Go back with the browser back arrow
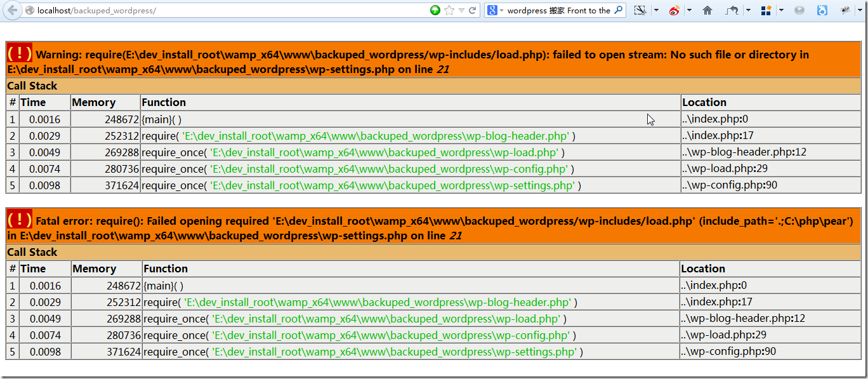The height and width of the screenshot is (379, 868). 11,10
